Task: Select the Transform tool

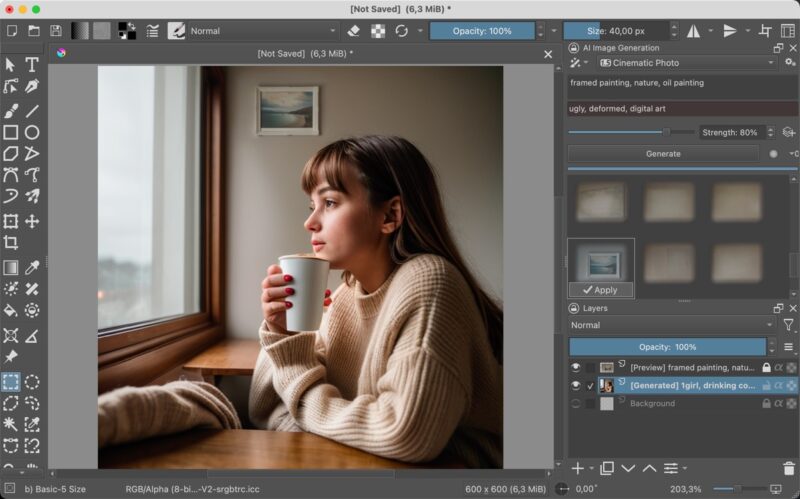Action: coord(11,221)
